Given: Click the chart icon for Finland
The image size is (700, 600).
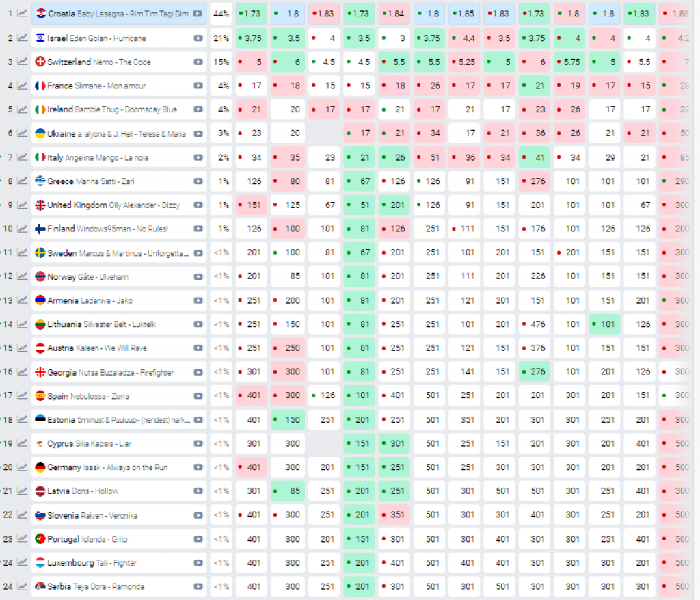Looking at the screenshot, I should point(23,229).
